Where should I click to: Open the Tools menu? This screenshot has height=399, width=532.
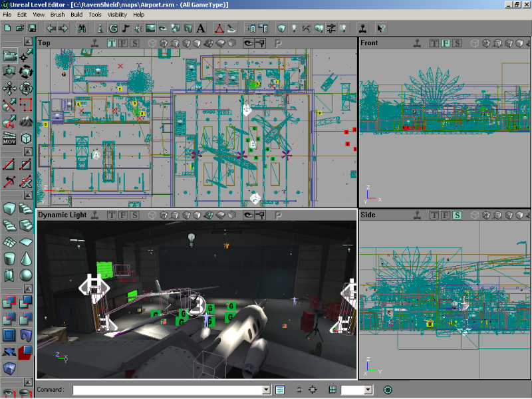95,15
